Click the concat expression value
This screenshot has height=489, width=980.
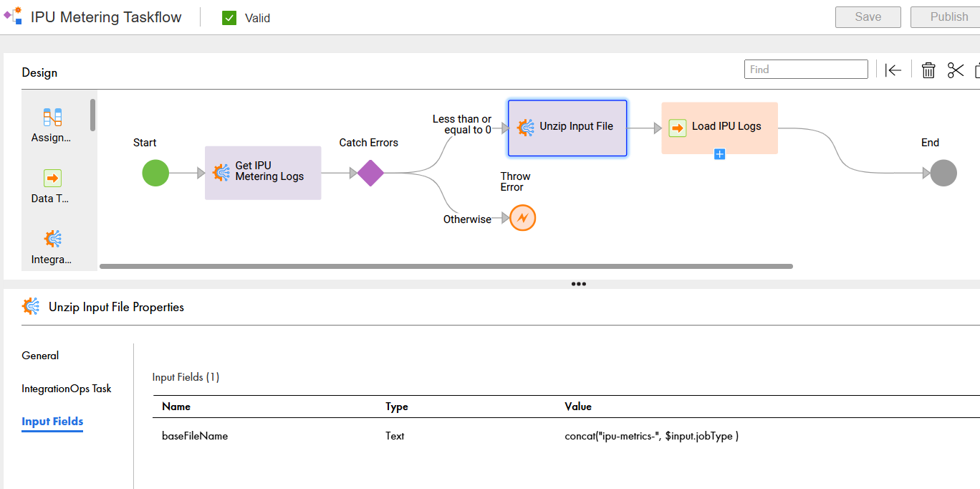click(x=652, y=436)
